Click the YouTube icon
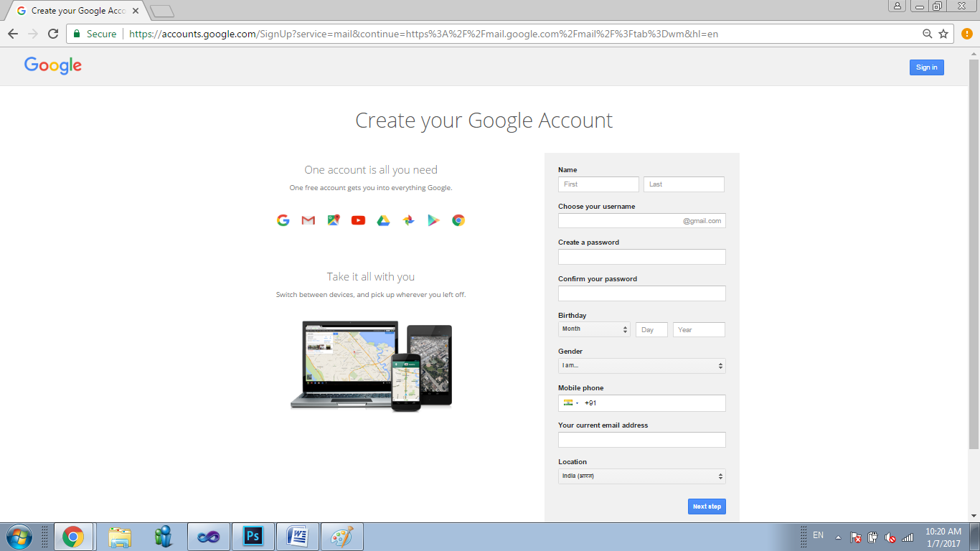 358,220
